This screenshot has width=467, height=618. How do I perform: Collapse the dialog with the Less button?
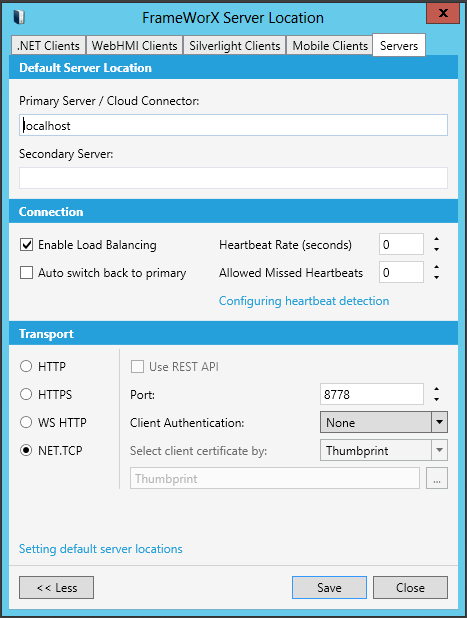point(56,588)
